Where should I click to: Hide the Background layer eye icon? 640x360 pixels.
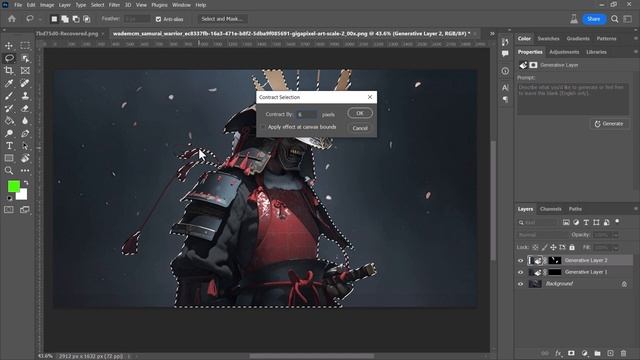click(520, 284)
